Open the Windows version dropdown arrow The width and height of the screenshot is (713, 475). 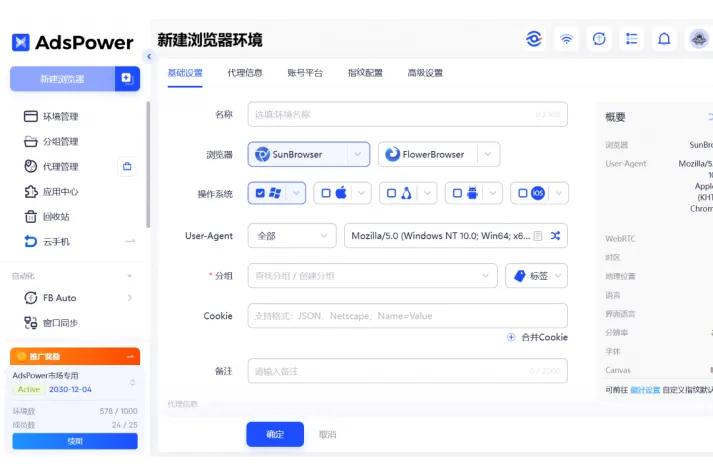pyautogui.click(x=296, y=193)
